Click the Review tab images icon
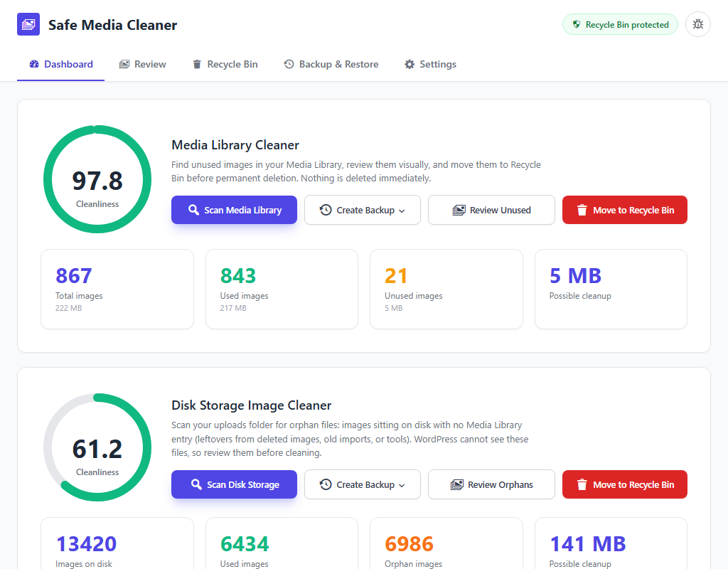The width and height of the screenshot is (728, 569). pyautogui.click(x=124, y=64)
